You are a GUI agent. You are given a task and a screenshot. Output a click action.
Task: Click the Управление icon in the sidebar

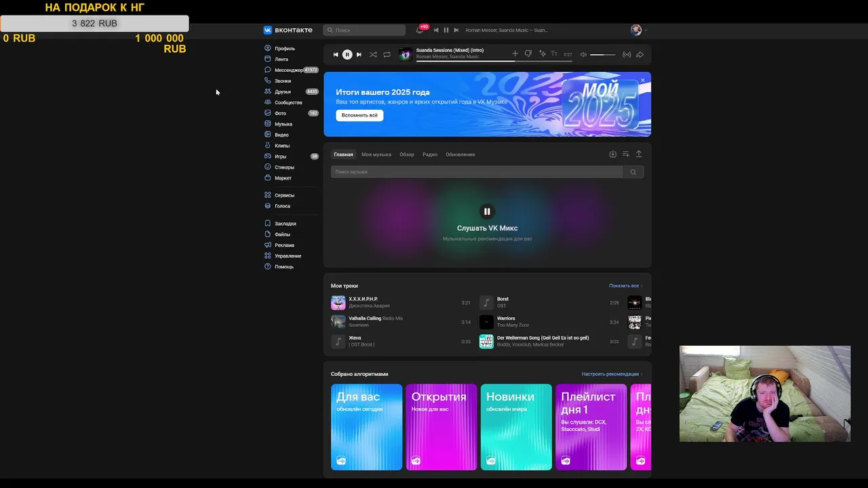pyautogui.click(x=268, y=256)
